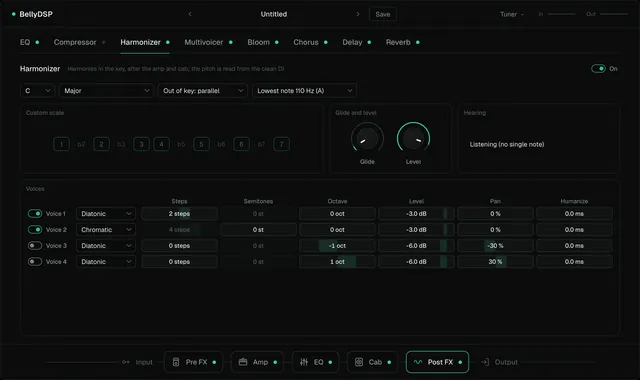640x380 pixels.
Task: Toggle scale degree 6 in Custom scale
Action: pos(241,144)
